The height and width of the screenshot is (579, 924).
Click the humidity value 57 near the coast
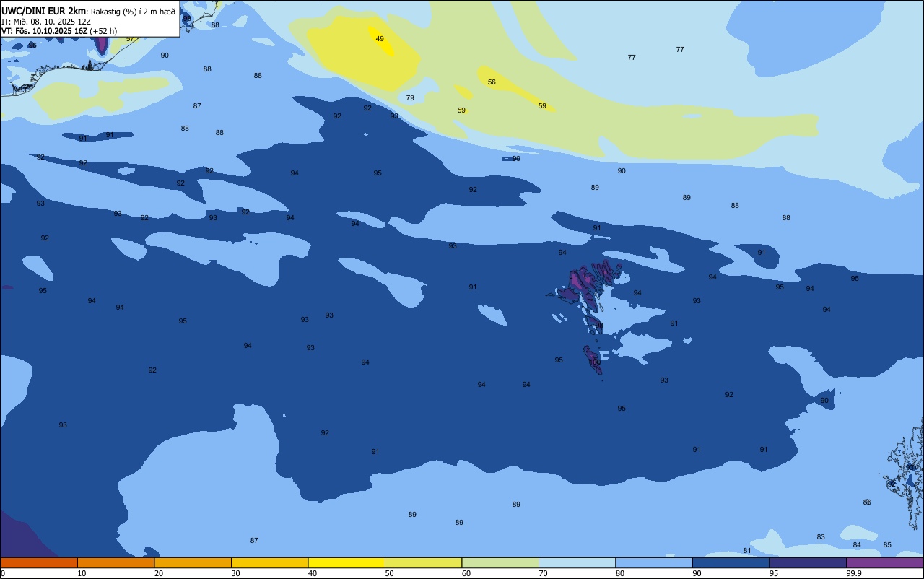tap(130, 39)
